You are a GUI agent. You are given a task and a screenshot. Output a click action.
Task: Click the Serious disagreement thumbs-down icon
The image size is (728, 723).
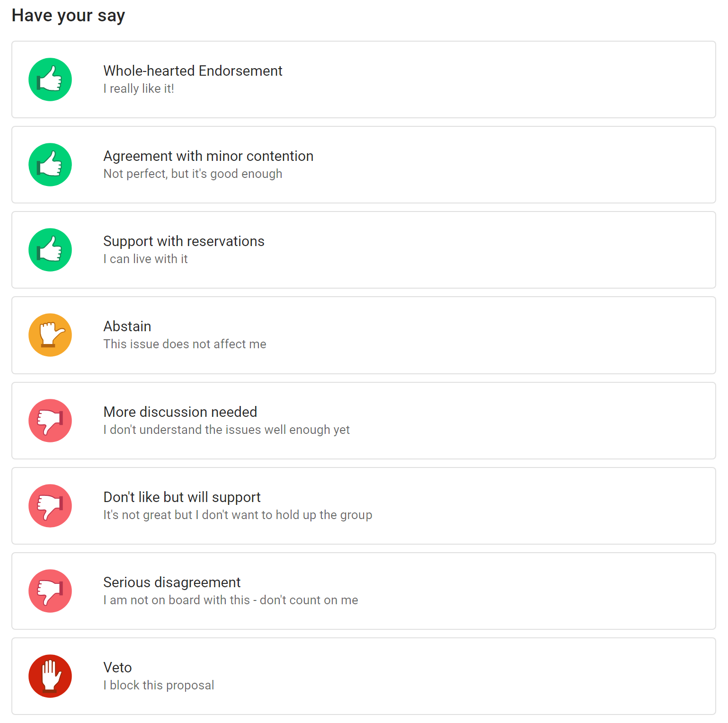(x=50, y=591)
